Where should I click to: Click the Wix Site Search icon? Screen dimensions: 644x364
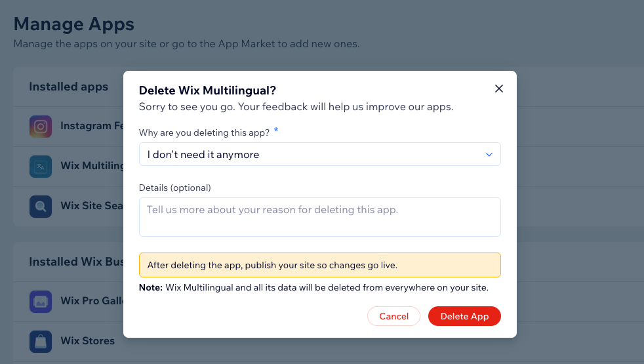pyautogui.click(x=41, y=206)
